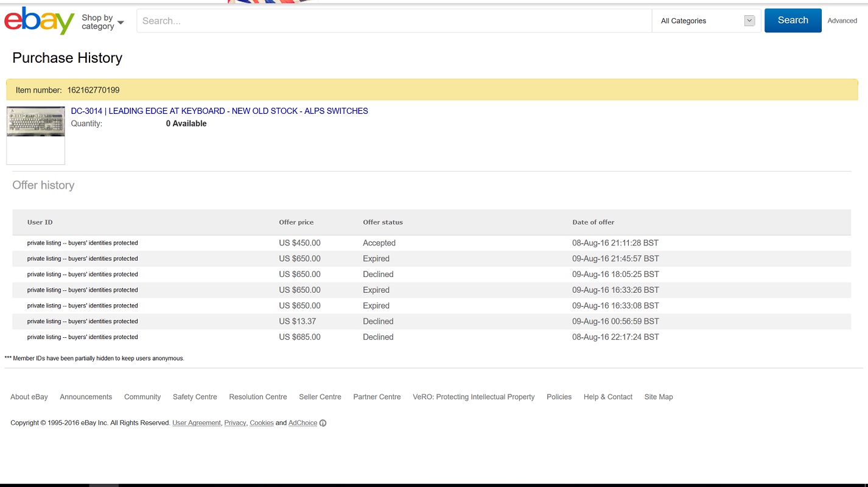The height and width of the screenshot is (487, 868).
Task: Open VeRO: Protecting Intellectual Property link
Action: pyautogui.click(x=474, y=397)
